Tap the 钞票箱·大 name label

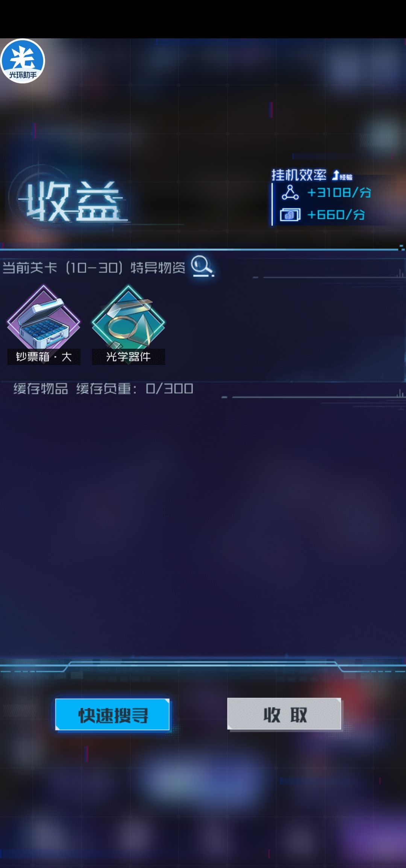point(44,357)
